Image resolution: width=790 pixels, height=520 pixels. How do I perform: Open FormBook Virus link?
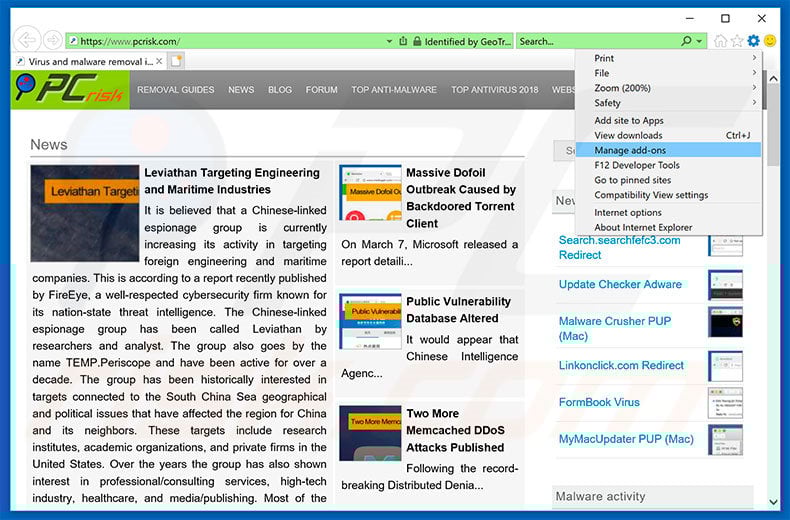tap(599, 402)
